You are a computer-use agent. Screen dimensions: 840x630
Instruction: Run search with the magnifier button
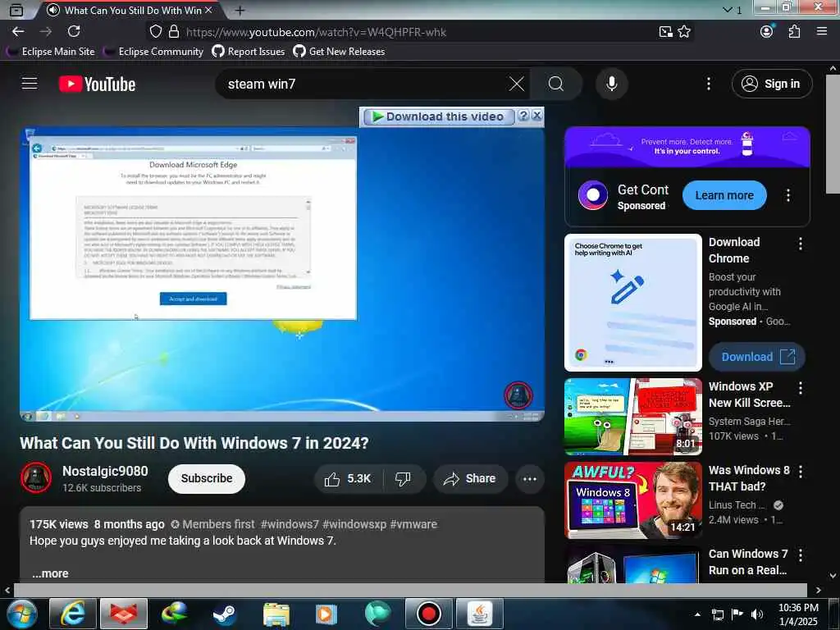(556, 84)
